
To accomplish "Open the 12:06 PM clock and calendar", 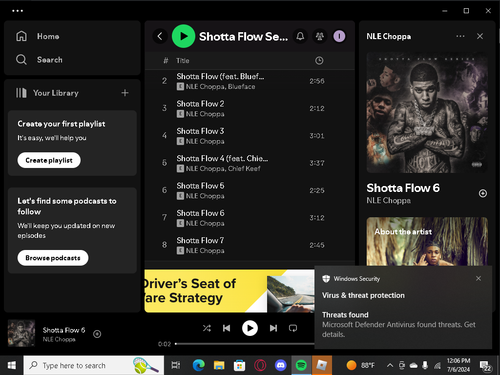I will pos(458,365).
